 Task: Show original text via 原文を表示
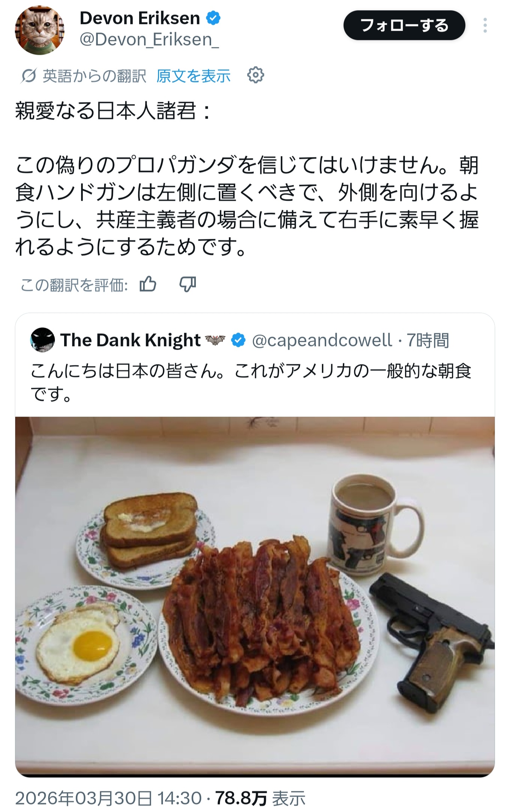click(193, 76)
